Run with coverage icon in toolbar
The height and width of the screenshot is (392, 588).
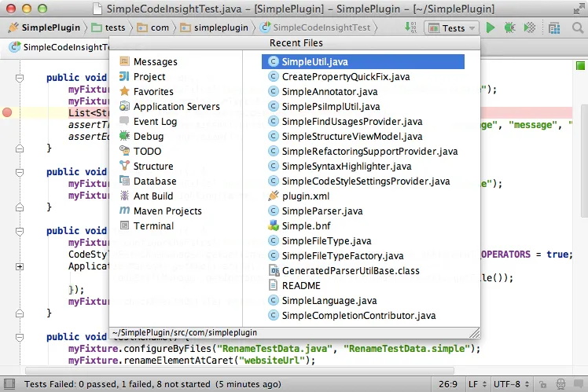(x=530, y=27)
